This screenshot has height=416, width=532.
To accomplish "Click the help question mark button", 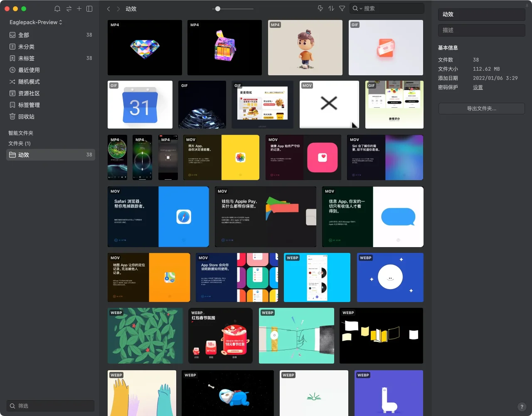I will click(522, 407).
